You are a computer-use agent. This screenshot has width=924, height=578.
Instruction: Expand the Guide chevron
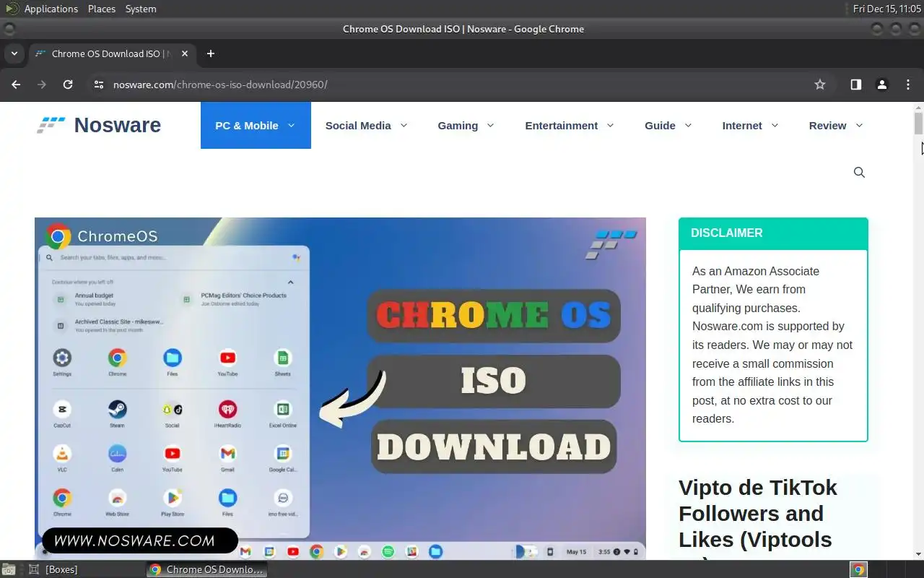pyautogui.click(x=689, y=125)
